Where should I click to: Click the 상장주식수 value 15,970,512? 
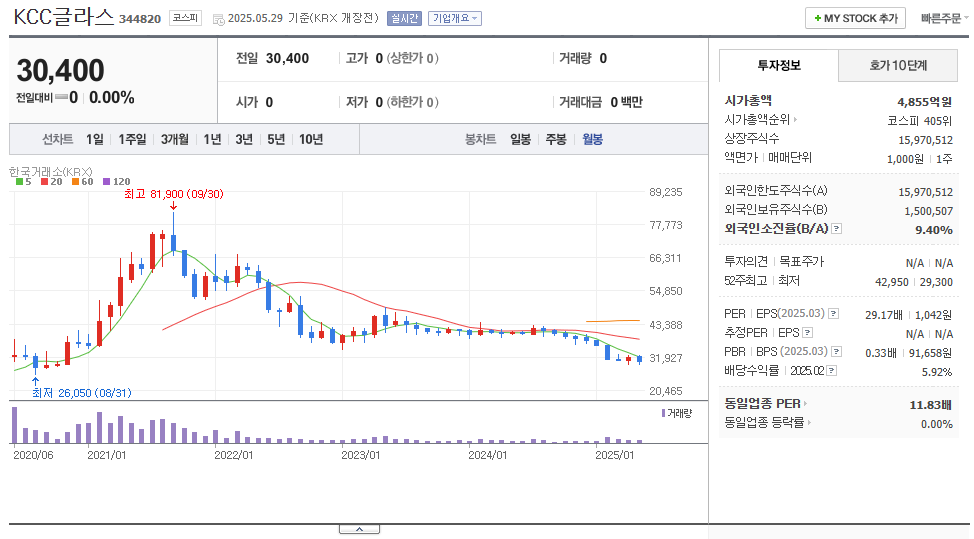point(925,140)
